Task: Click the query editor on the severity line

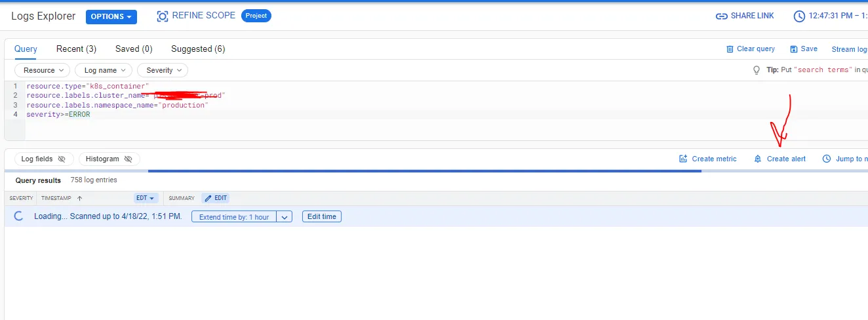Action: (58, 114)
